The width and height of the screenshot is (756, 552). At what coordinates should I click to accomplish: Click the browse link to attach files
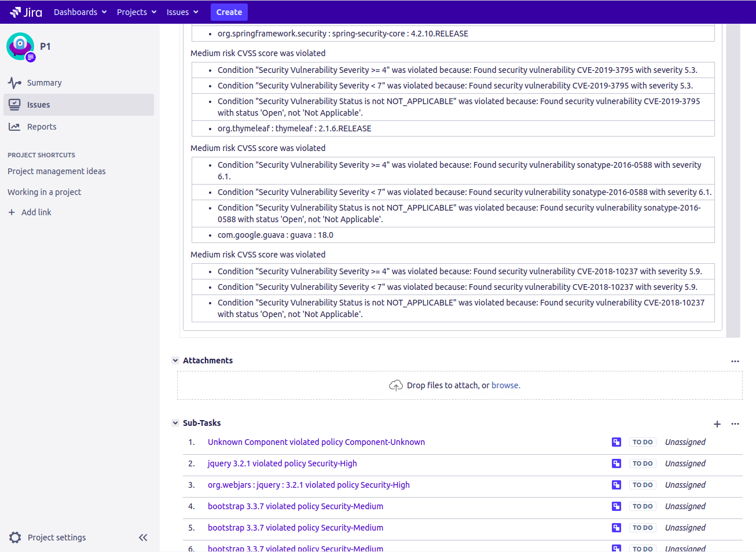tap(505, 385)
